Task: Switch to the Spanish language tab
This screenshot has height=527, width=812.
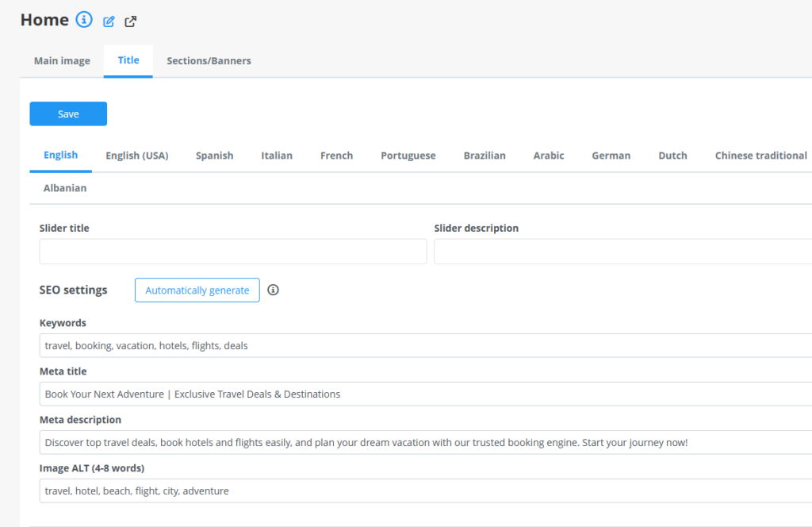Action: 215,156
